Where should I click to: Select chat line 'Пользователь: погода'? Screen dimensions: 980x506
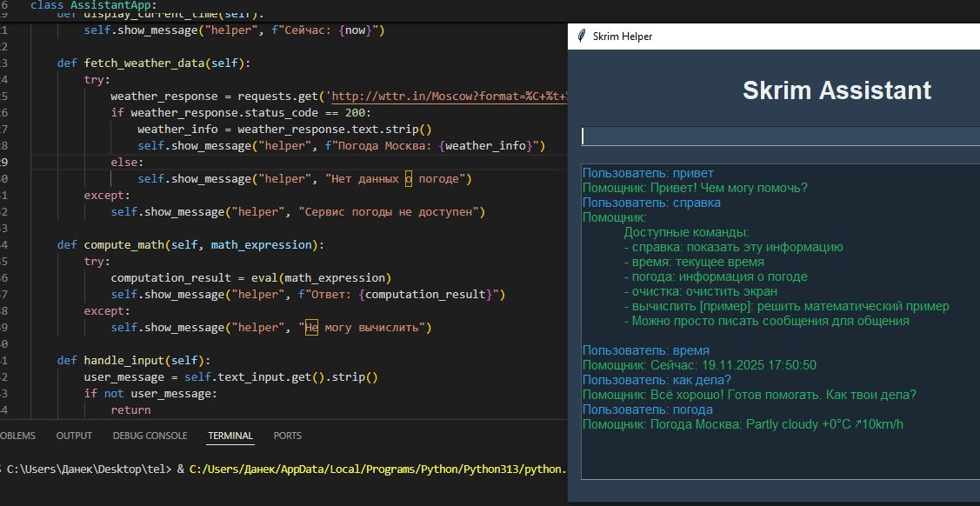(x=648, y=409)
